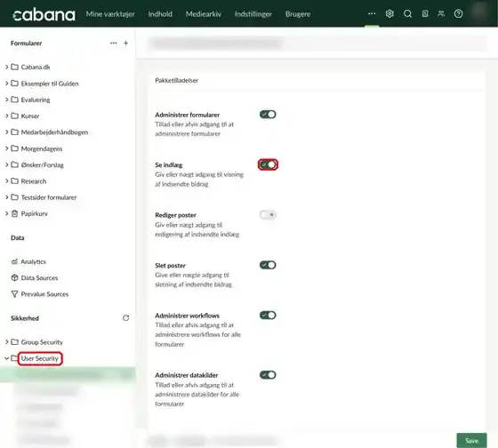The width and height of the screenshot is (498, 448).
Task: Click the user avatar in top corner
Action: tap(480, 12)
